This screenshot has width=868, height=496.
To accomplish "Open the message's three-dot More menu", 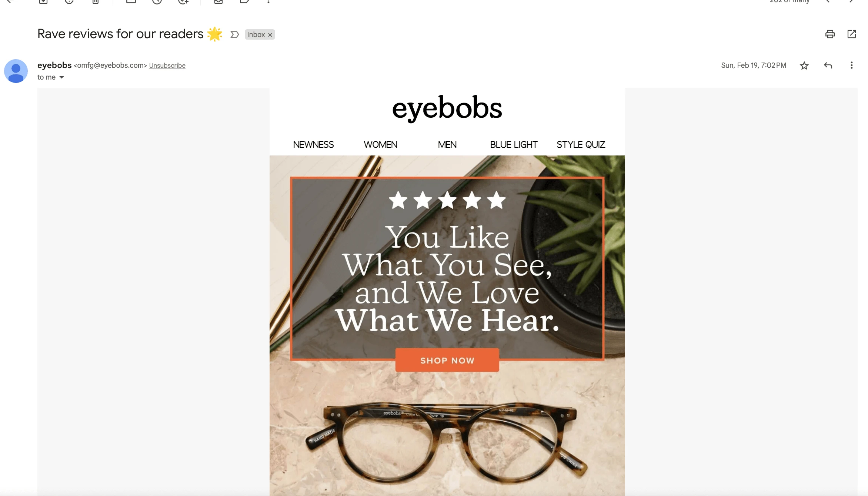I will coord(851,66).
